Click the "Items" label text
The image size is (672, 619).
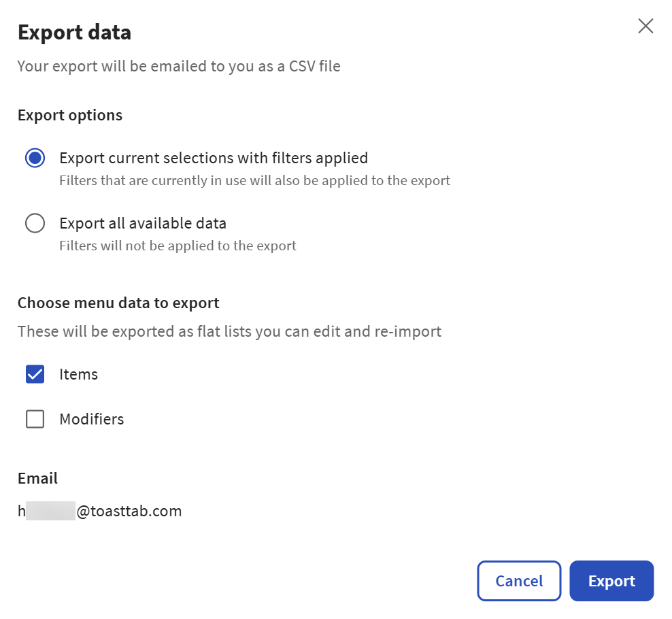[x=79, y=374]
